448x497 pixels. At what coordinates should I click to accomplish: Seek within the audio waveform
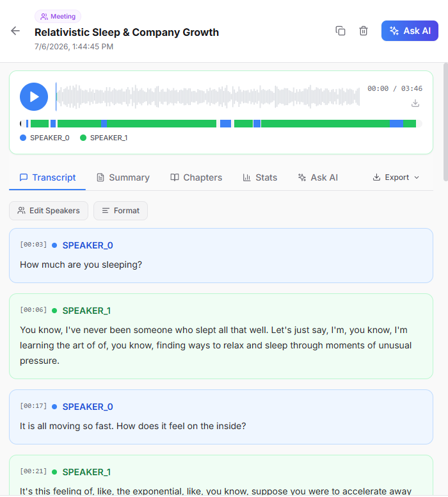tap(208, 96)
